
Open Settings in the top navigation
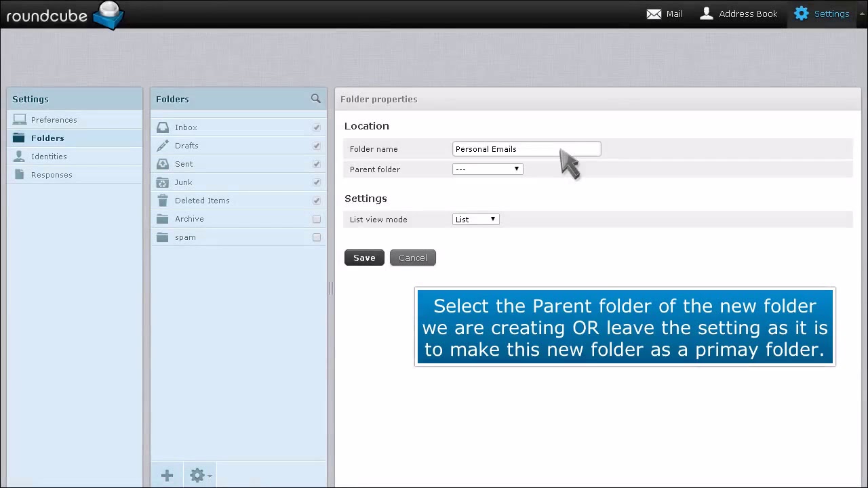coord(822,14)
